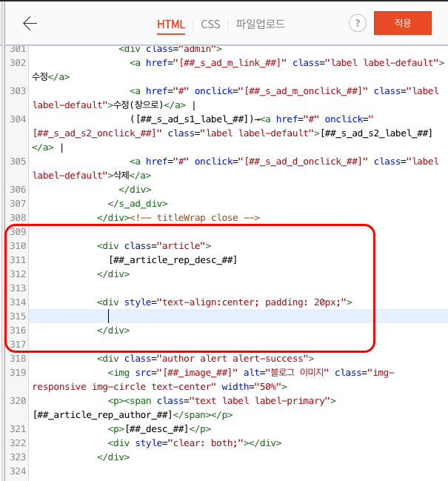This screenshot has height=481, width=448.
Task: Click [##_article_rep_author_##] text
Action: (x=102, y=415)
